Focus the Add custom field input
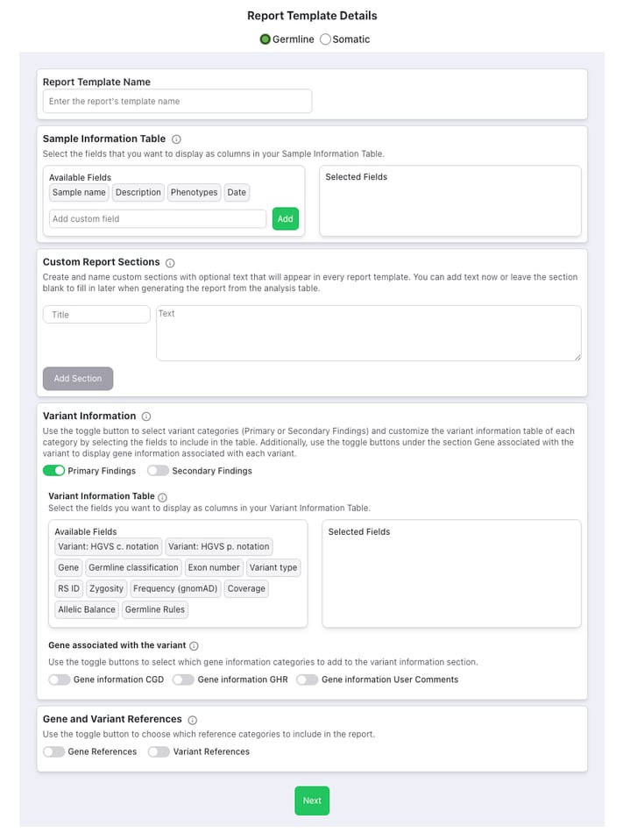Viewport: 623px width, 840px height. pos(158,218)
